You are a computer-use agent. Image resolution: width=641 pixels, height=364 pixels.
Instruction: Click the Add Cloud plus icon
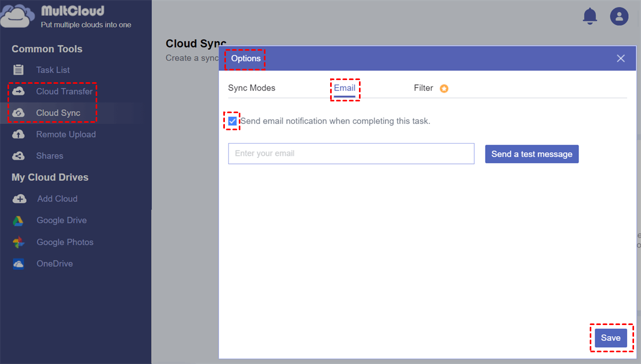tap(19, 199)
